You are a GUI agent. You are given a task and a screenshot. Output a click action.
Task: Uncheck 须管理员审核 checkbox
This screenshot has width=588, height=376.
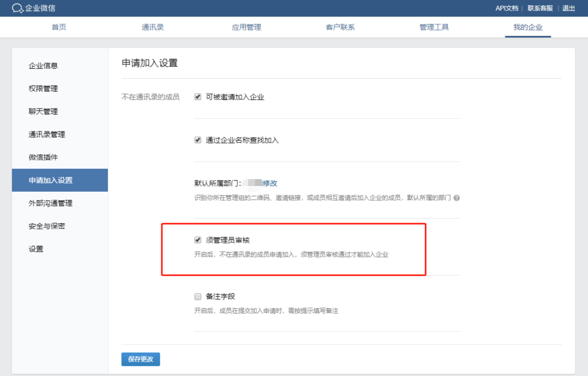198,240
